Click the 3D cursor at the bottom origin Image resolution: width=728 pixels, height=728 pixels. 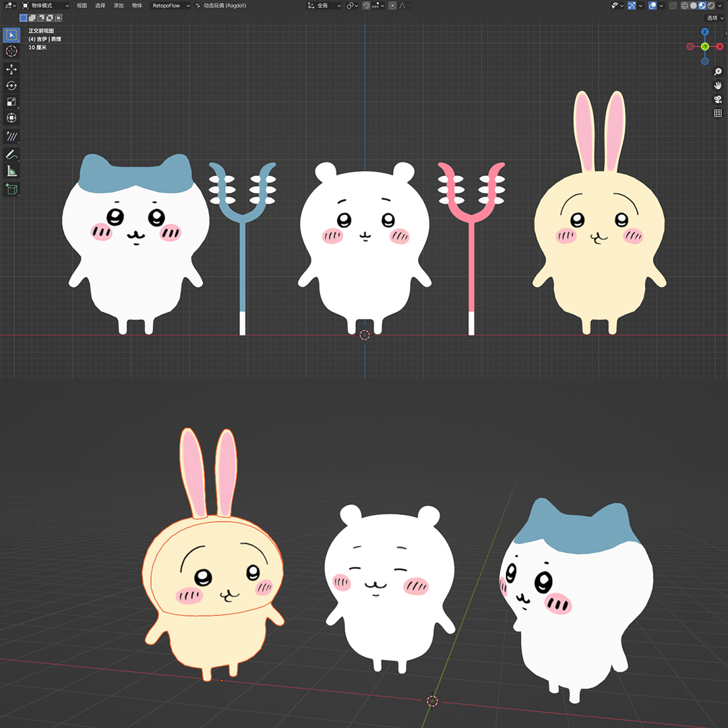point(432,700)
